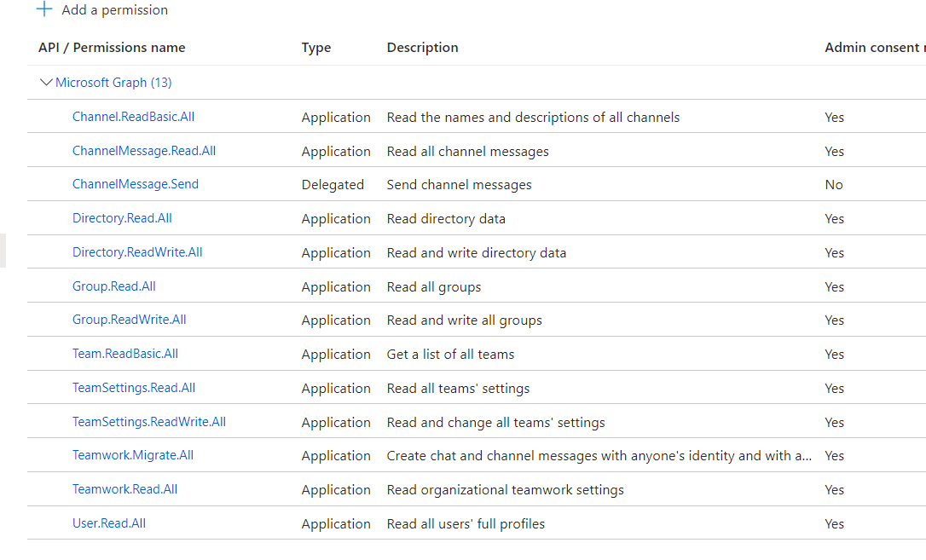The height and width of the screenshot is (560, 926).
Task: Click TeamSettings.ReadWrite.All in the table
Action: [x=149, y=421]
